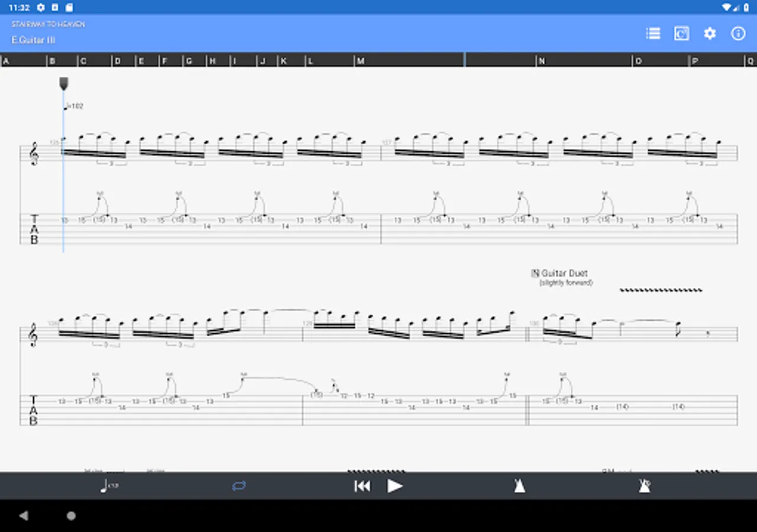The height and width of the screenshot is (532, 757).
Task: Open the 'E.Guitar III' track name
Action: pos(33,40)
